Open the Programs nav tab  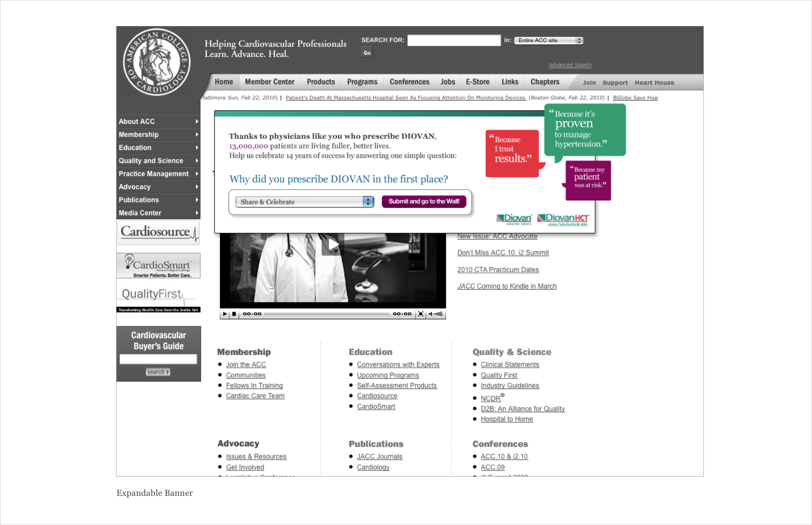click(x=362, y=82)
